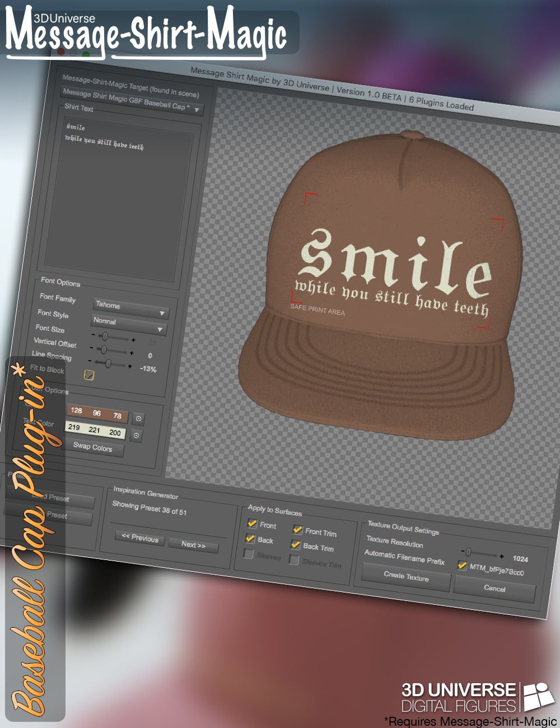Open the Font Family dropdown showing Tahoma
Screen dimensions: 560x728
tap(129, 307)
